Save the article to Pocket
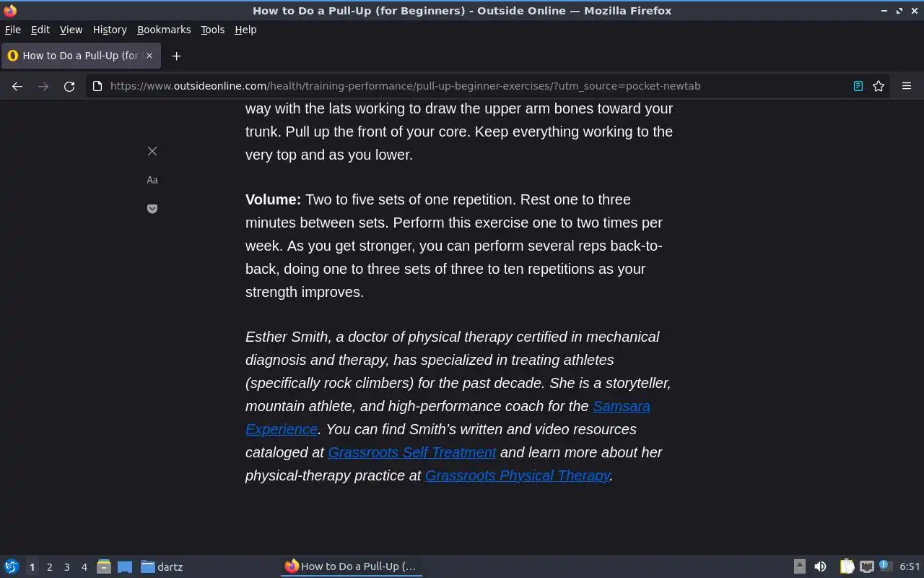924x578 pixels. pos(152,209)
